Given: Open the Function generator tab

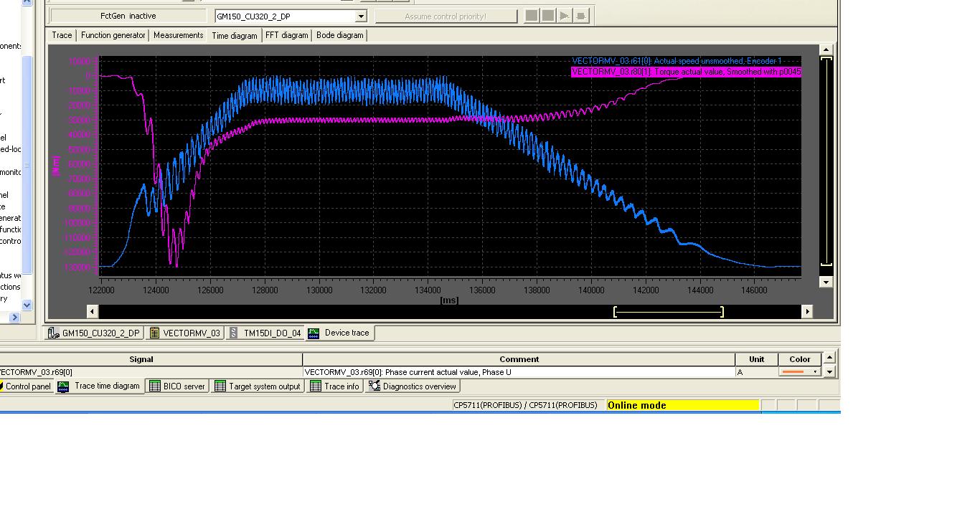Looking at the screenshot, I should [x=113, y=35].
